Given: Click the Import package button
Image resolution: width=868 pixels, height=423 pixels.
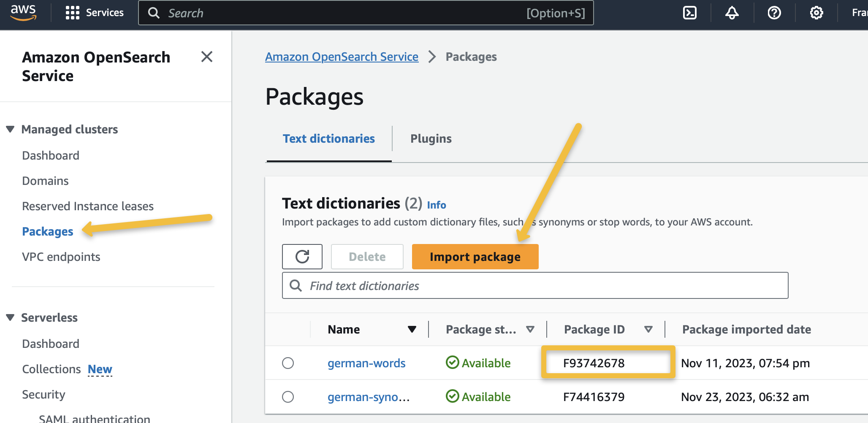Looking at the screenshot, I should point(475,257).
